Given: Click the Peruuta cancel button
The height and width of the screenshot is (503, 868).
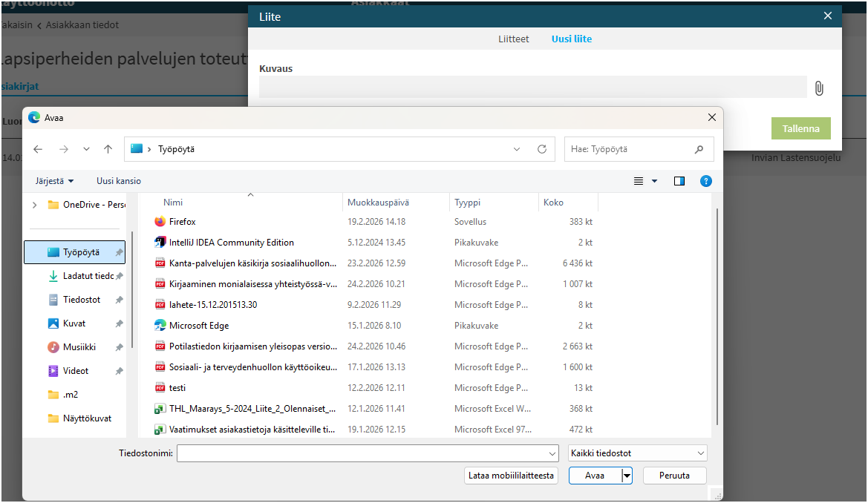Looking at the screenshot, I should point(674,476).
